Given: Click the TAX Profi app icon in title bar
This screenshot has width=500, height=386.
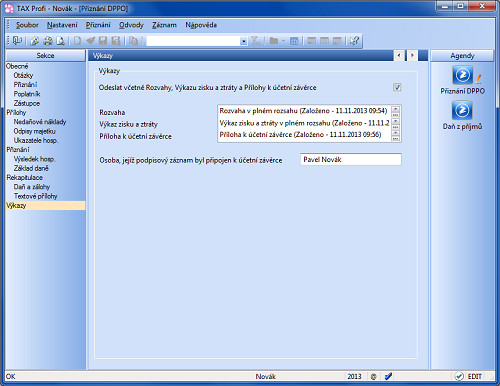Looking at the screenshot, I should click(9, 8).
